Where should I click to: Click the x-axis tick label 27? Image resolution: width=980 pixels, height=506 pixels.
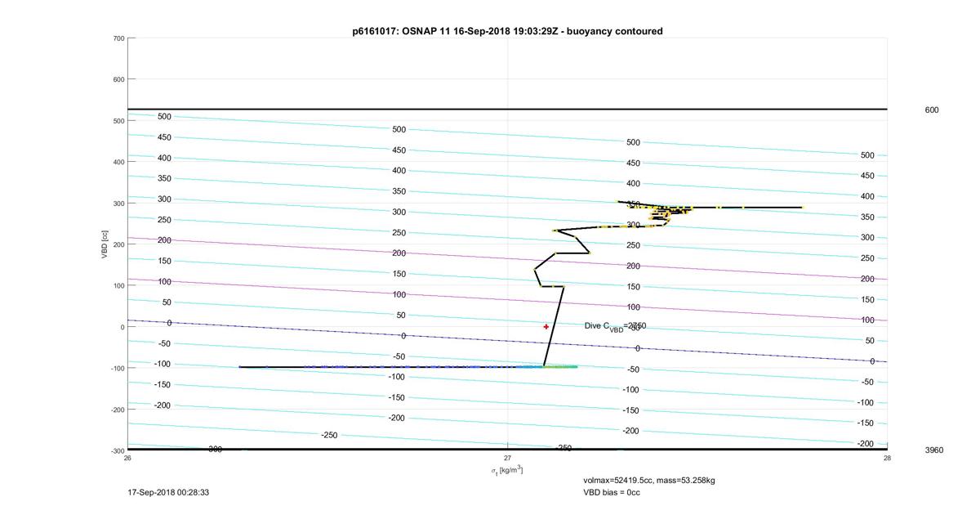tap(507, 458)
